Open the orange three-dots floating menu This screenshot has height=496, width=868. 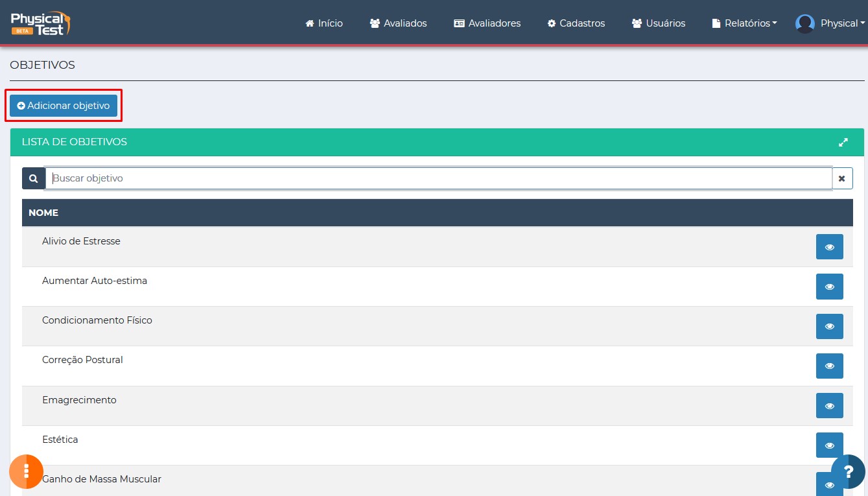tap(26, 471)
